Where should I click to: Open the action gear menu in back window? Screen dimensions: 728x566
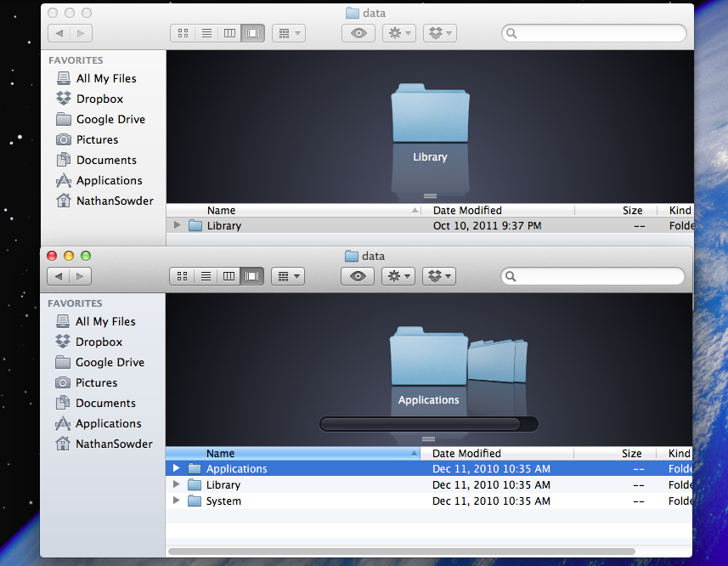(399, 33)
